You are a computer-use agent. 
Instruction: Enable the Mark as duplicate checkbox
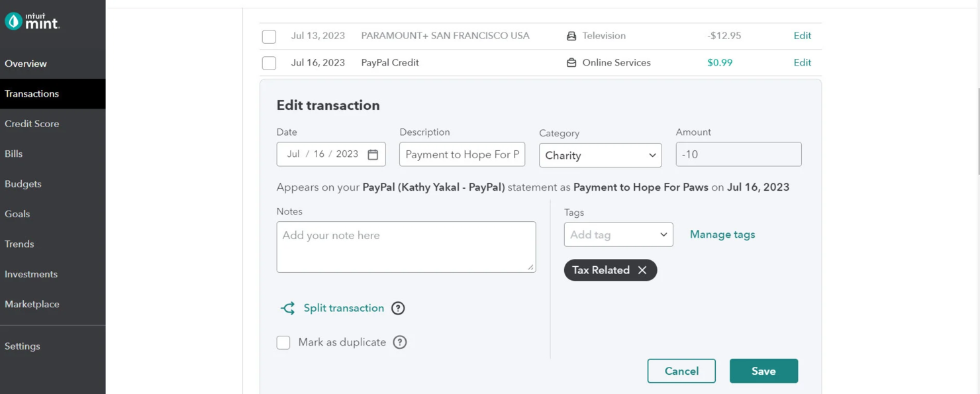coord(283,342)
